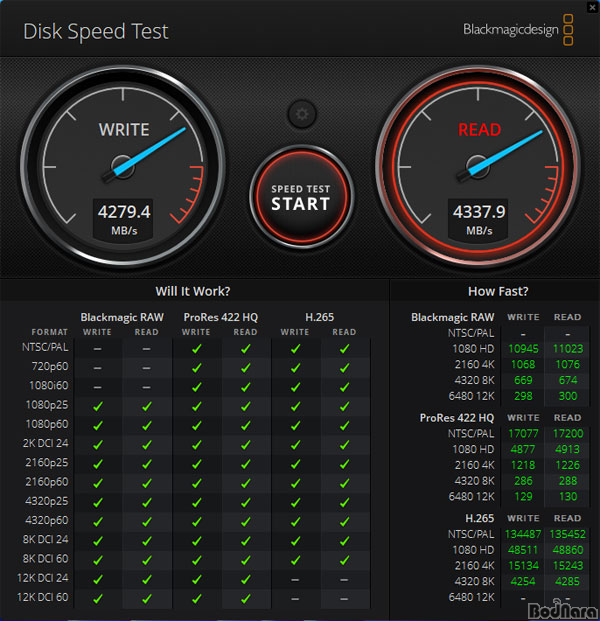The width and height of the screenshot is (600, 621).
Task: Click the 12K DCI 60 format row label
Action: click(x=43, y=597)
